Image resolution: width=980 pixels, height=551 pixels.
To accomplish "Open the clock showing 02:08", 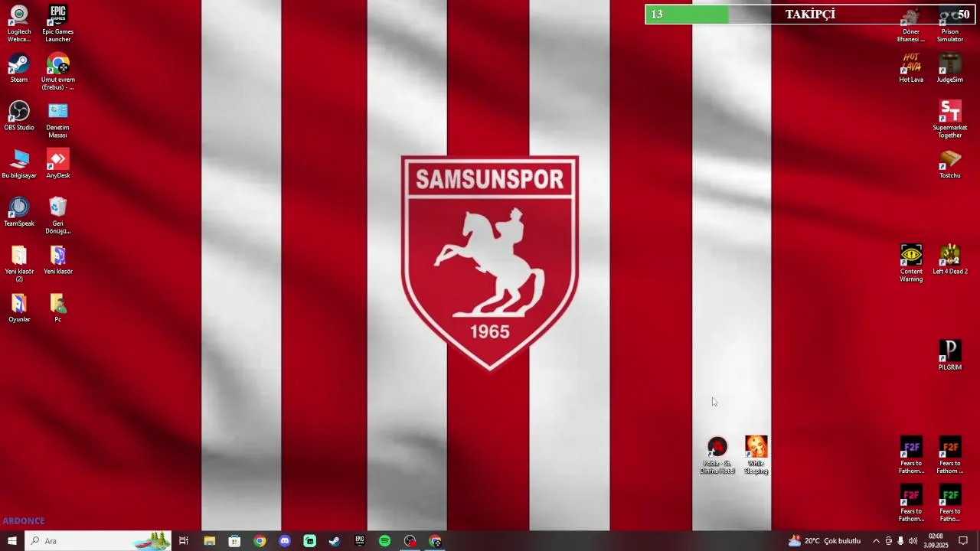I will tap(936, 541).
